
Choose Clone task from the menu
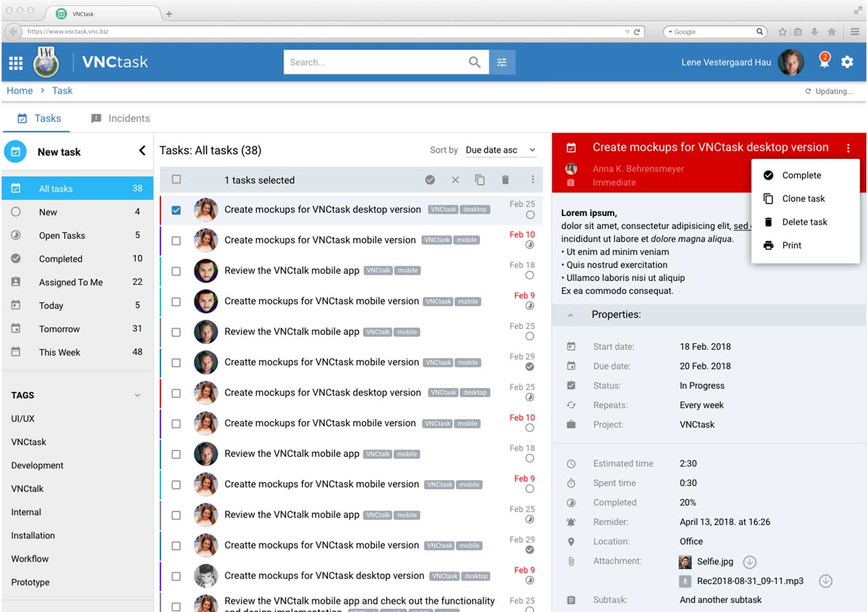tap(805, 199)
